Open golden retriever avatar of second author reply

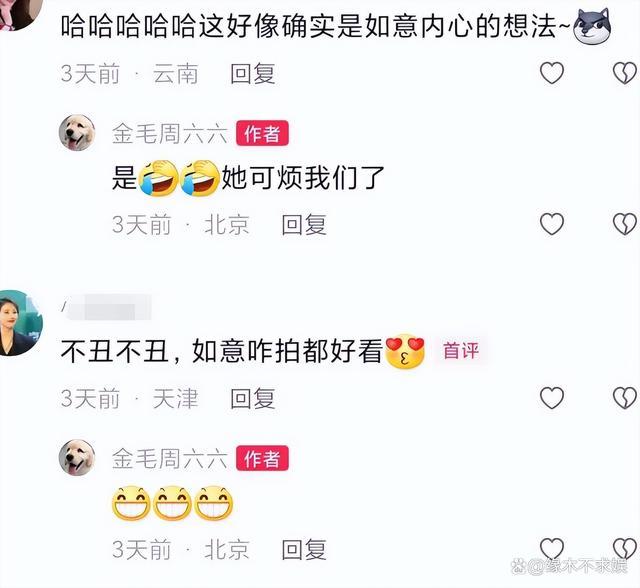coord(77,457)
